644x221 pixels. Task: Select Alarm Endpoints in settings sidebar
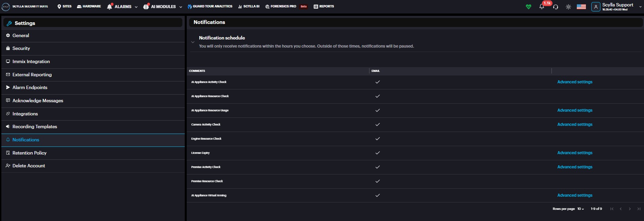(x=30, y=87)
